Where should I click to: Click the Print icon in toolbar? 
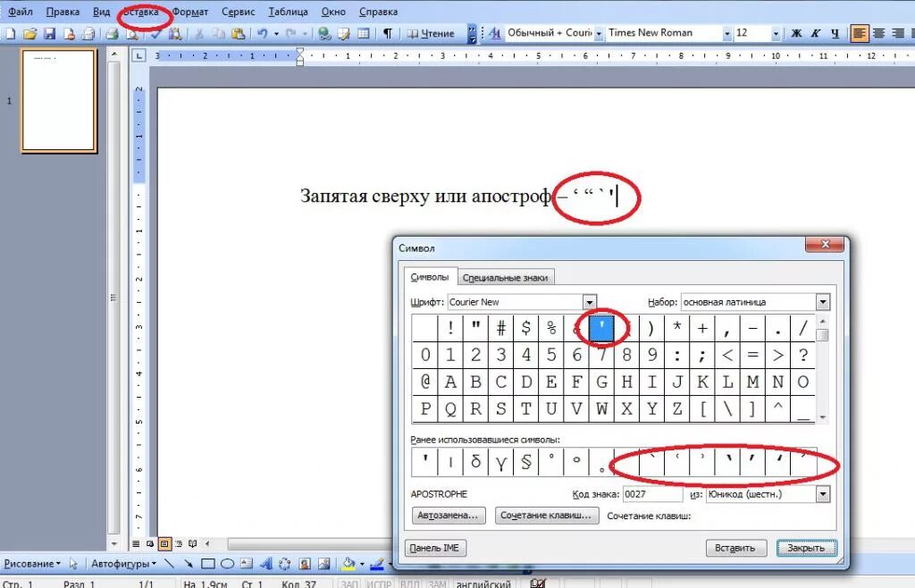(112, 34)
